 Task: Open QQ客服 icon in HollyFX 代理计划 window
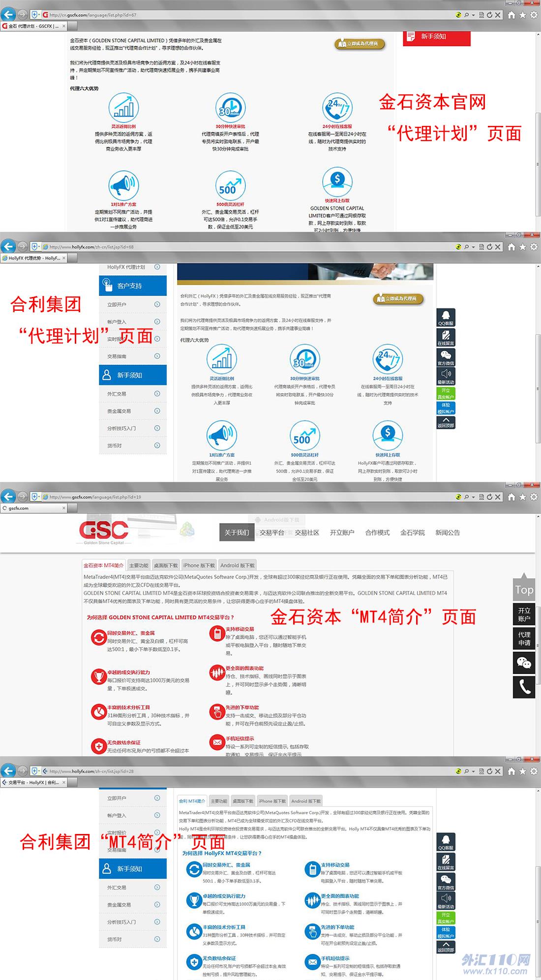(x=446, y=318)
